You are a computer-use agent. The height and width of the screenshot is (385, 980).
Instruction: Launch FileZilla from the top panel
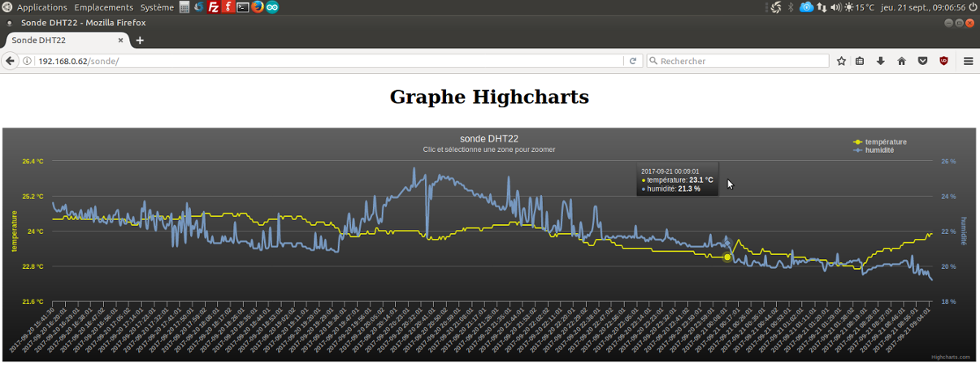213,7
